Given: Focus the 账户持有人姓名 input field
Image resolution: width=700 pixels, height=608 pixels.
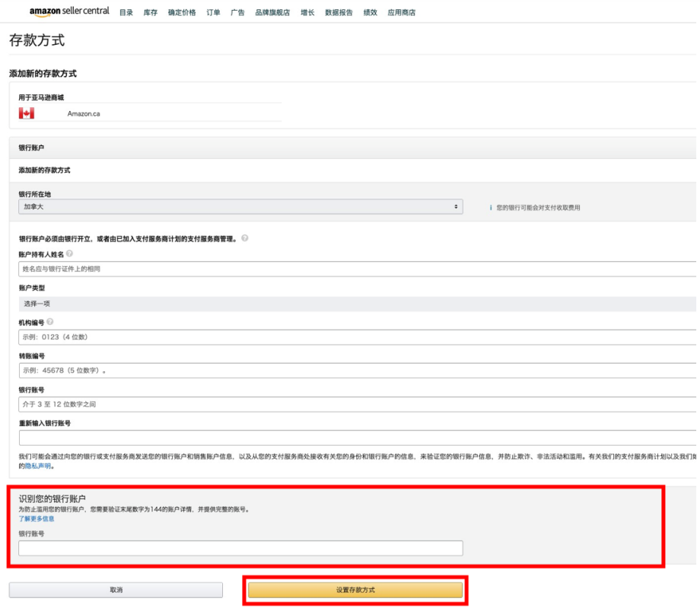Looking at the screenshot, I should coord(356,269).
